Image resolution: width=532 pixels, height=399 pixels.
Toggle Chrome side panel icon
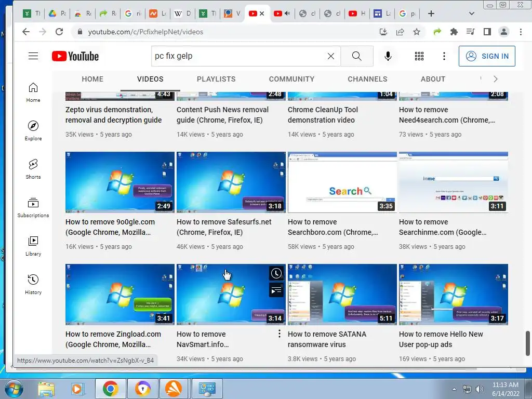coord(487,32)
